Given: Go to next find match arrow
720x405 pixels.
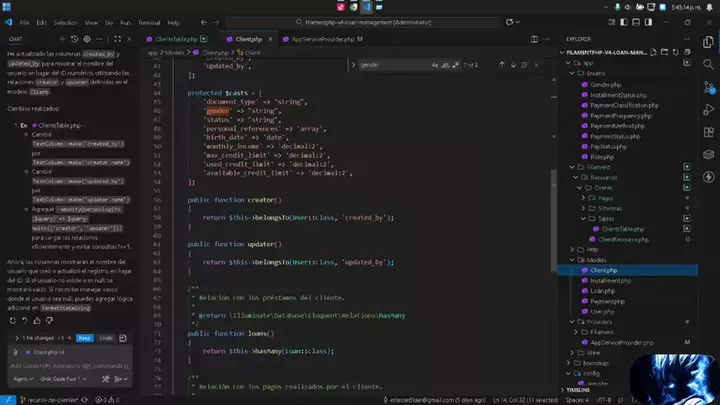Looking at the screenshot, I should click(x=514, y=65).
